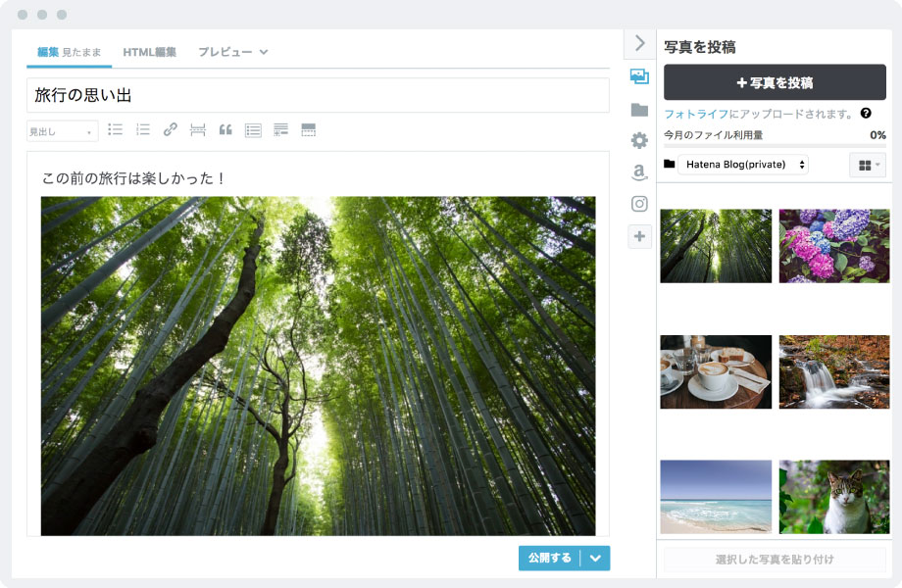Click the Amazon product paste icon
The width and height of the screenshot is (902, 588).
coord(638,169)
